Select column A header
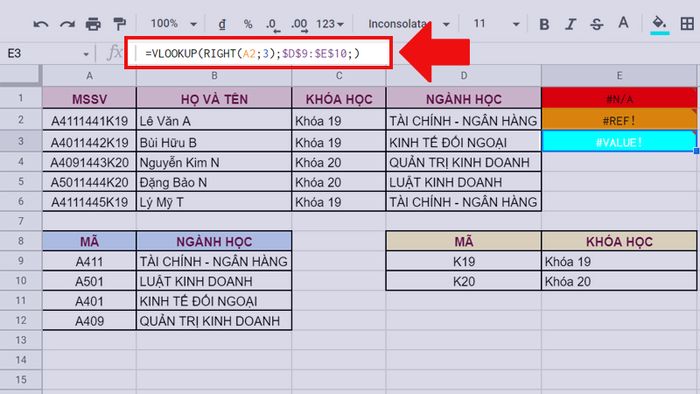Image resolution: width=700 pixels, height=394 pixels. 89,76
